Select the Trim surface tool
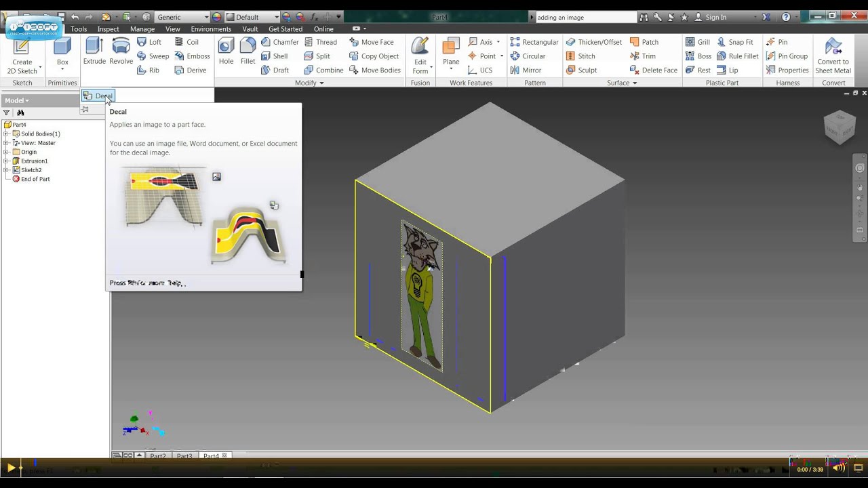 coord(643,56)
